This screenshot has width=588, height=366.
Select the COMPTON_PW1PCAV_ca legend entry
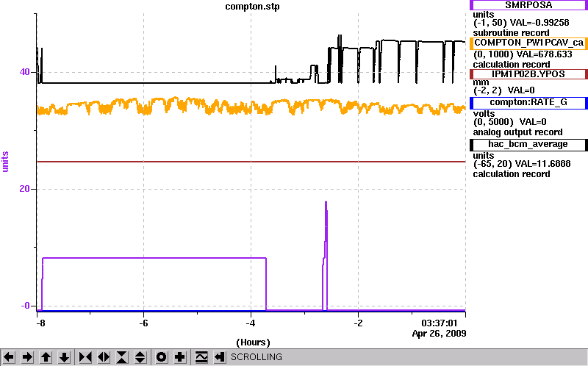point(528,43)
